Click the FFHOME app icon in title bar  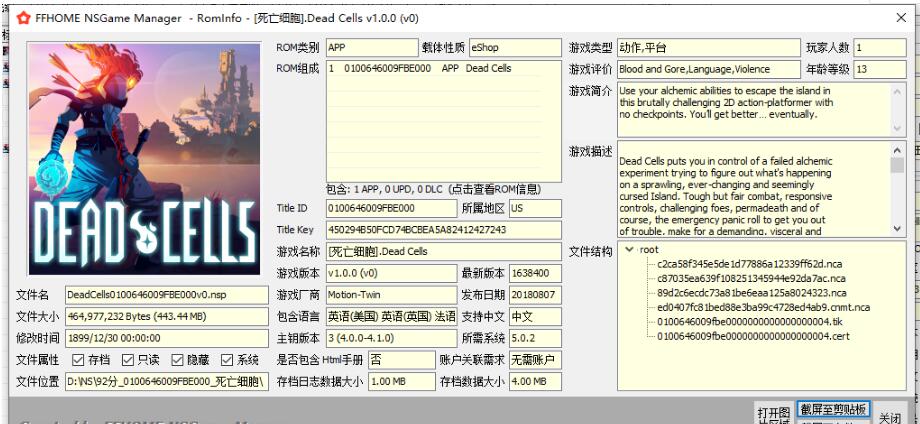(23, 18)
